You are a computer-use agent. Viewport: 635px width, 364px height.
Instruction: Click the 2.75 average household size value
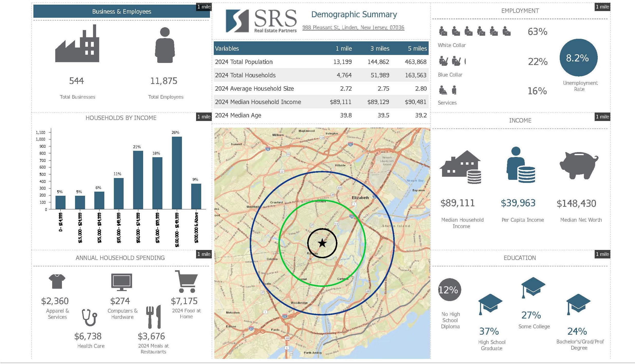pos(383,89)
